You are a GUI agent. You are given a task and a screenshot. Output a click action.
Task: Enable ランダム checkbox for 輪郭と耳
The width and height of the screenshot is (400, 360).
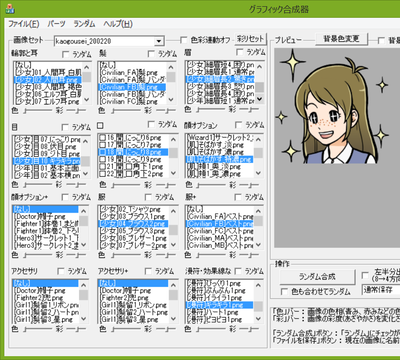tap(66, 54)
